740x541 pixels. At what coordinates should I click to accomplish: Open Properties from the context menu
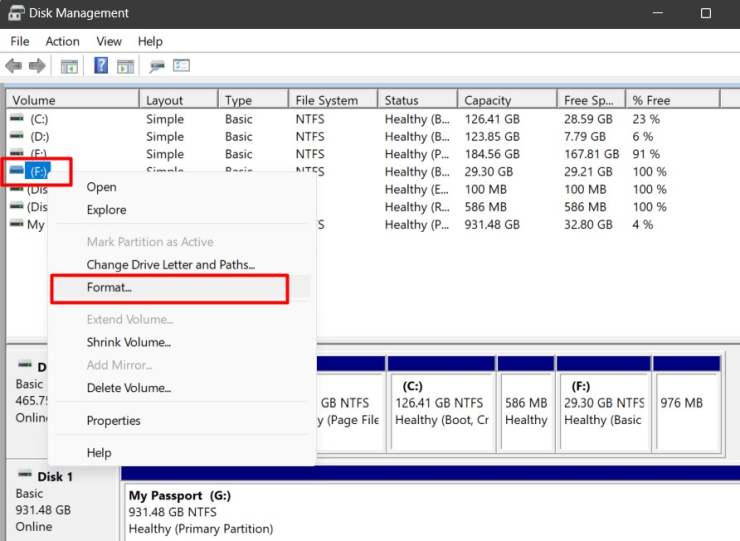point(113,421)
